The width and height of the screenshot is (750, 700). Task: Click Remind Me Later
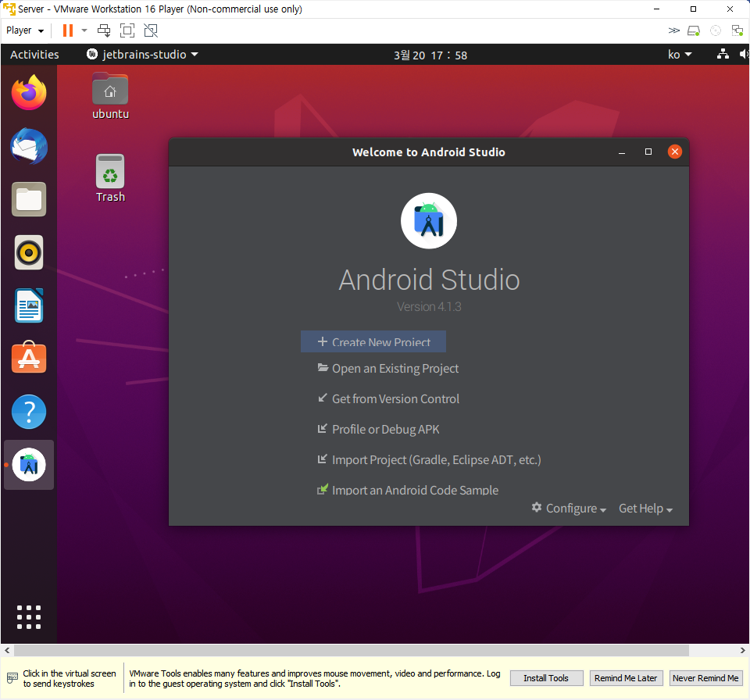click(626, 678)
